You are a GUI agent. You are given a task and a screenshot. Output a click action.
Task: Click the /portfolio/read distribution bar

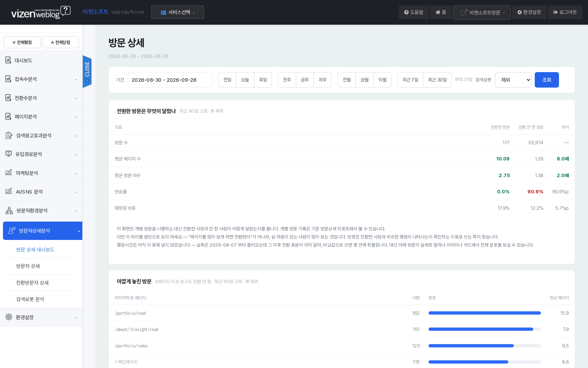coord(485,313)
